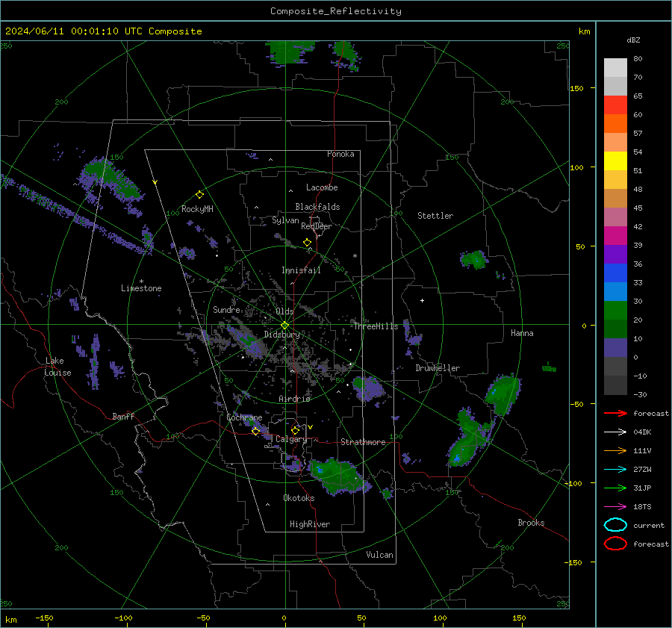The height and width of the screenshot is (628, 672).
Task: Click the Lacombe city label
Action: 322,187
